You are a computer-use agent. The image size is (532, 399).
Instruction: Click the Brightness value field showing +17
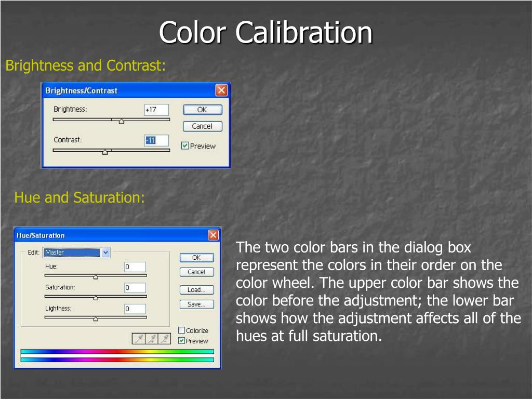click(156, 110)
